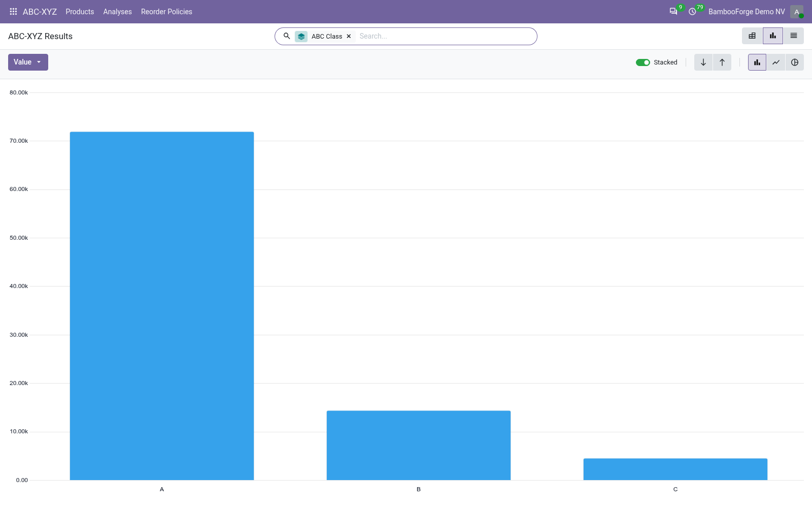The image size is (812, 508).
Task: Select line chart mode
Action: 776,62
